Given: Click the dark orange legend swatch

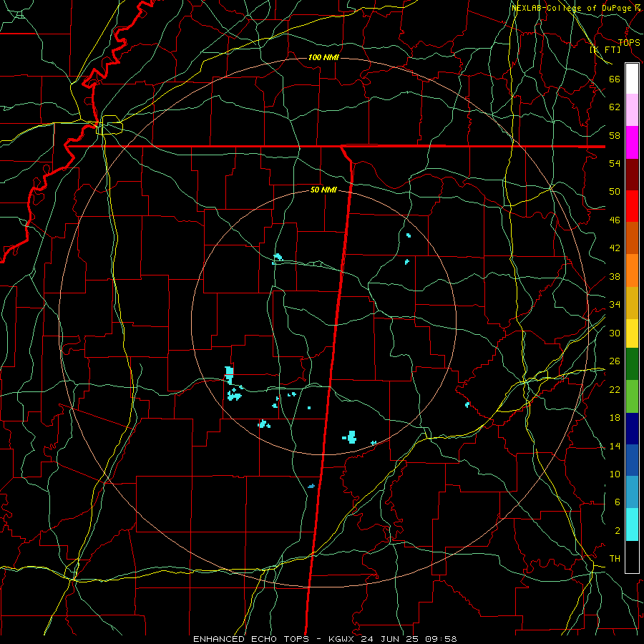Looking at the screenshot, I should pyautogui.click(x=632, y=238).
